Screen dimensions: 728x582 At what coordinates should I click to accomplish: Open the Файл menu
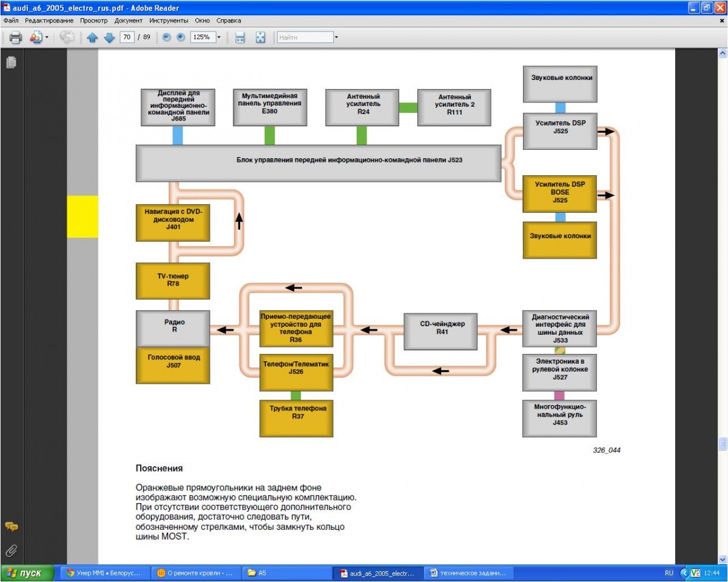pos(11,21)
